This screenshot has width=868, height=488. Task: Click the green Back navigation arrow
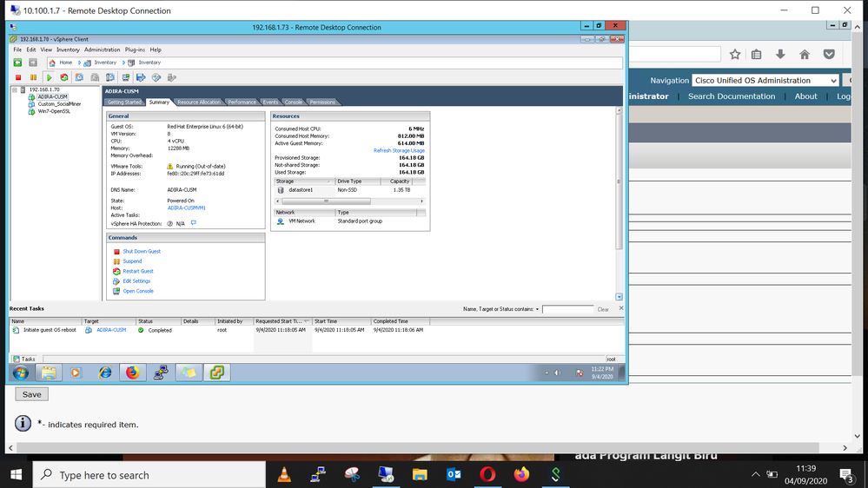17,63
